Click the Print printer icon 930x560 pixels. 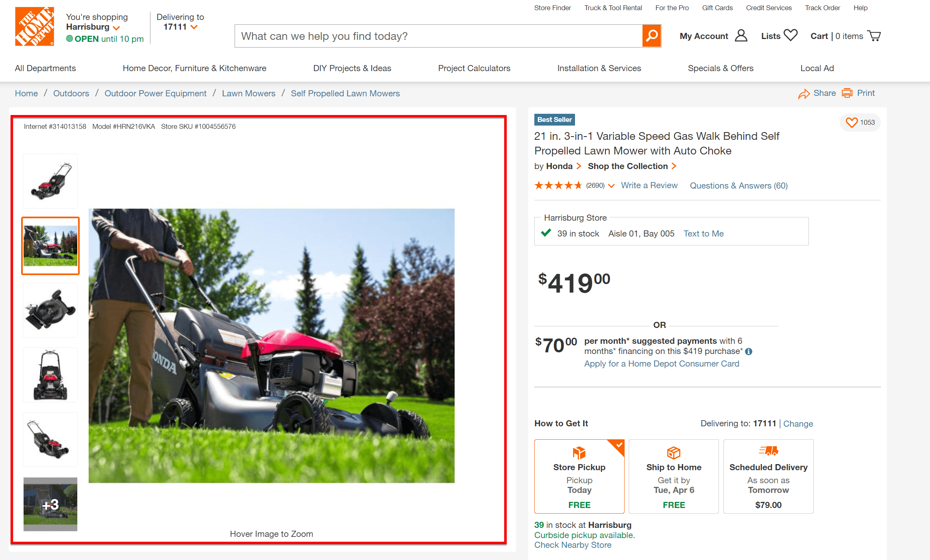pos(848,93)
